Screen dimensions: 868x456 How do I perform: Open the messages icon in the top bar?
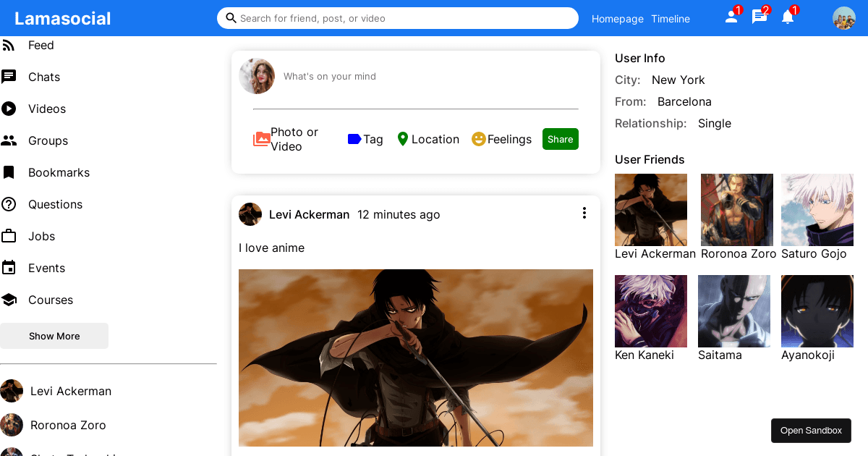759,16
